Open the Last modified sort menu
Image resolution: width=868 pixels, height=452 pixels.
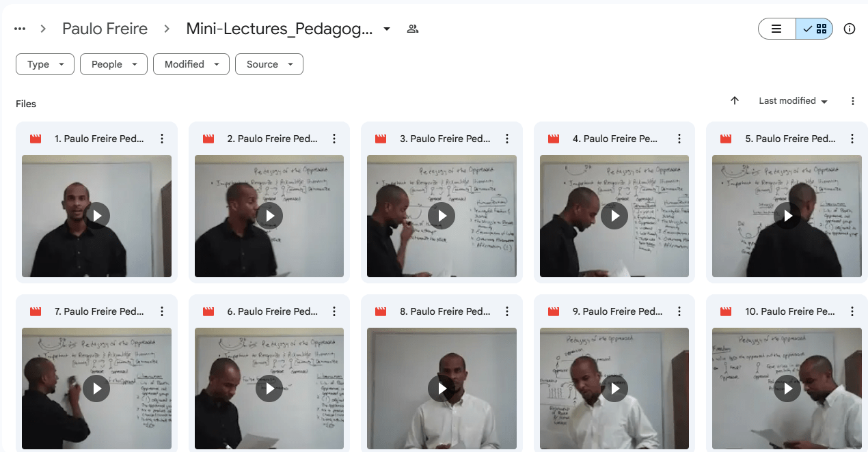pos(793,101)
